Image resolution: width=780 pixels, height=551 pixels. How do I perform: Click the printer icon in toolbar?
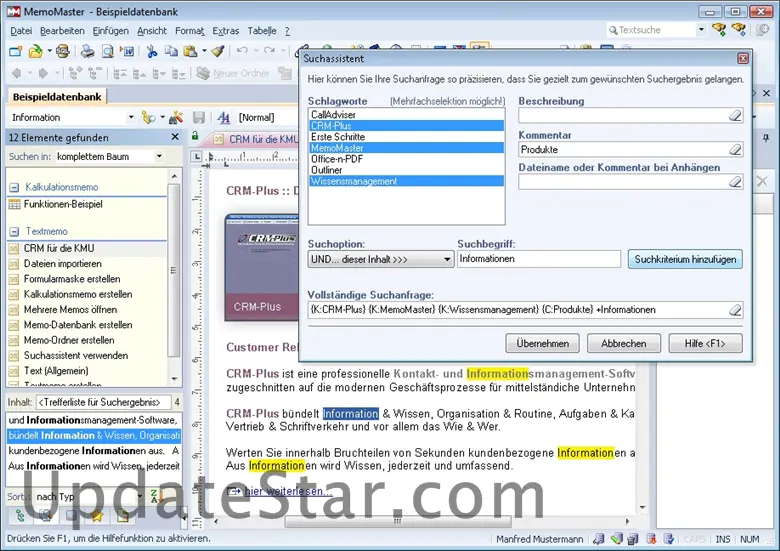[x=88, y=51]
